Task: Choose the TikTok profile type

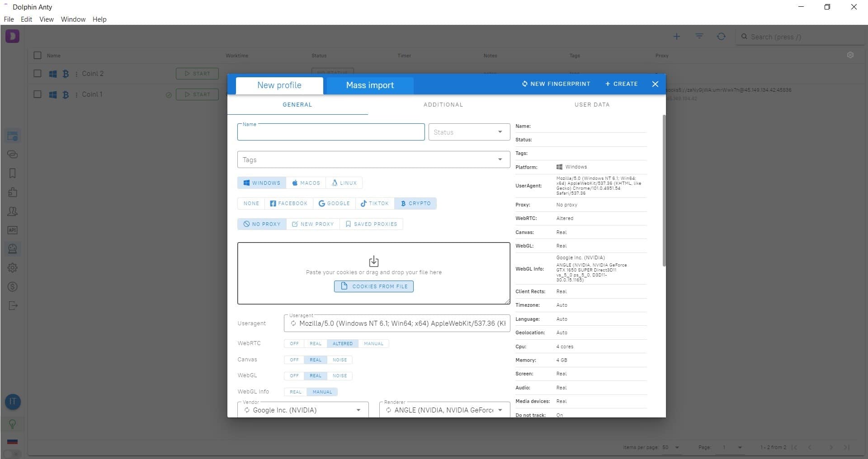Action: pos(375,203)
